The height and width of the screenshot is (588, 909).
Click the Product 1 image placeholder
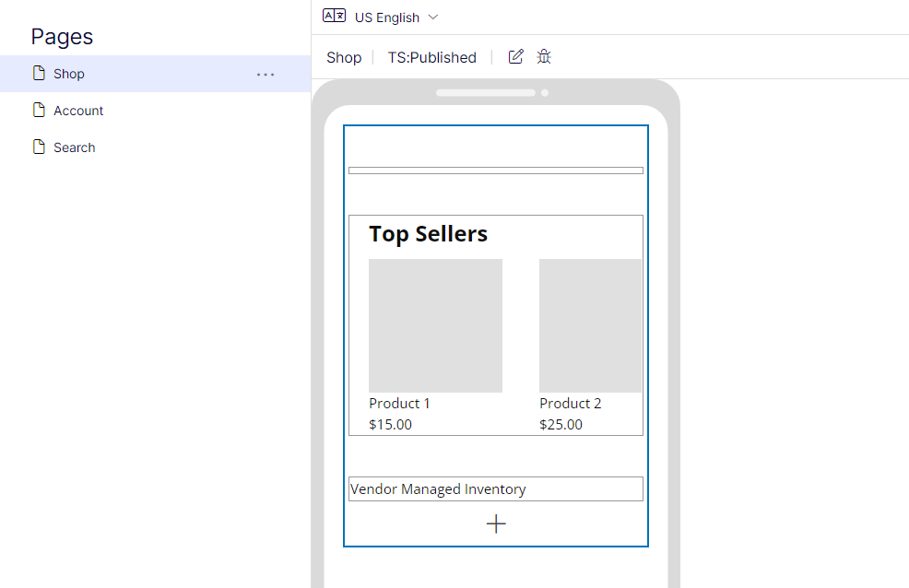click(x=435, y=325)
